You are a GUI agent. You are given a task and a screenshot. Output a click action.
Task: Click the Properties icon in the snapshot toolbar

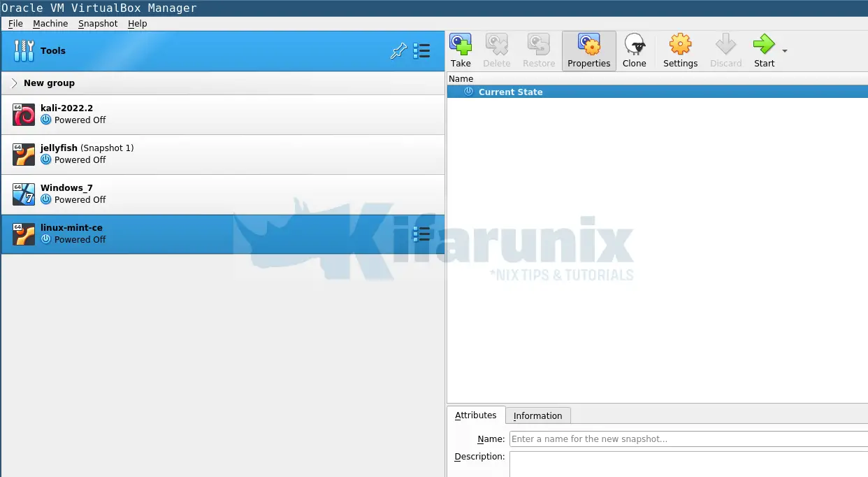point(588,49)
